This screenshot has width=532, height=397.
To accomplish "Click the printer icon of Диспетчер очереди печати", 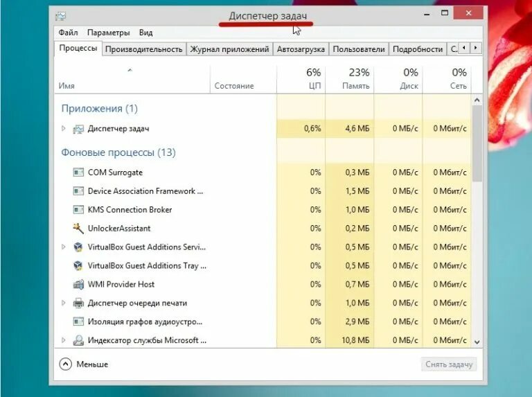I will [78, 303].
